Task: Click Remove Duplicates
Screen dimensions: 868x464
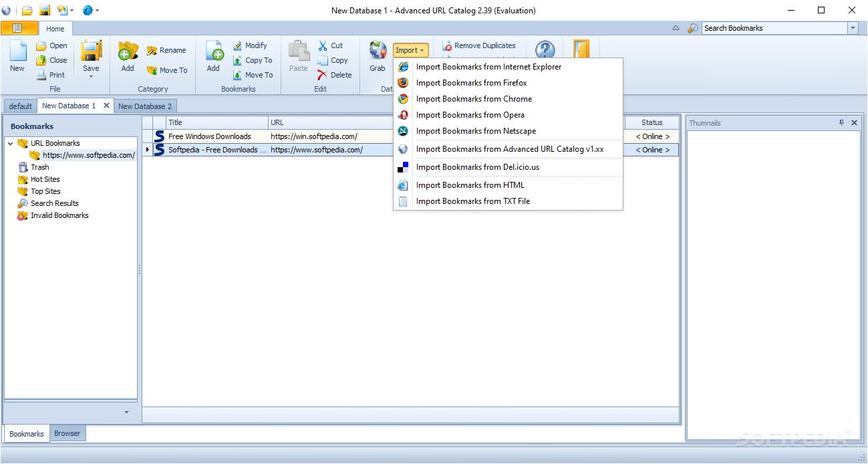Action: point(479,45)
